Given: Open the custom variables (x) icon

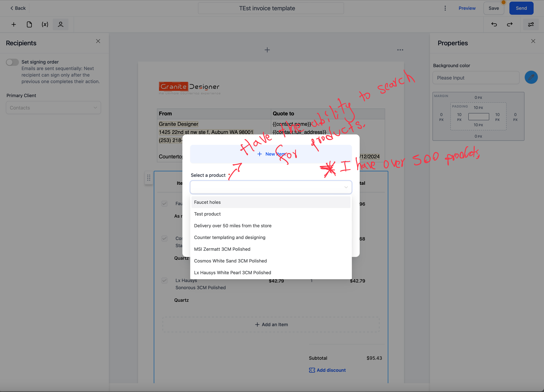Looking at the screenshot, I should (x=45, y=24).
